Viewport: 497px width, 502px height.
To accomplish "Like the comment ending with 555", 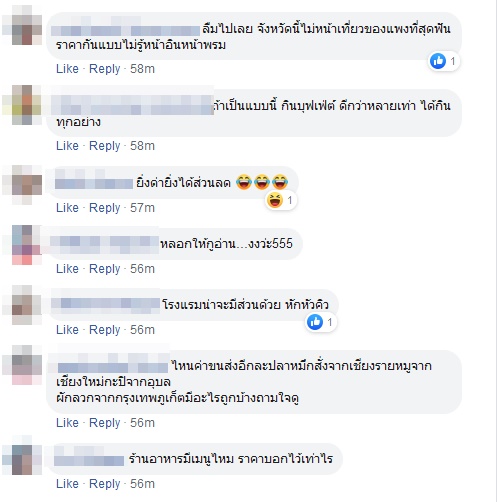I will pyautogui.click(x=67, y=269).
